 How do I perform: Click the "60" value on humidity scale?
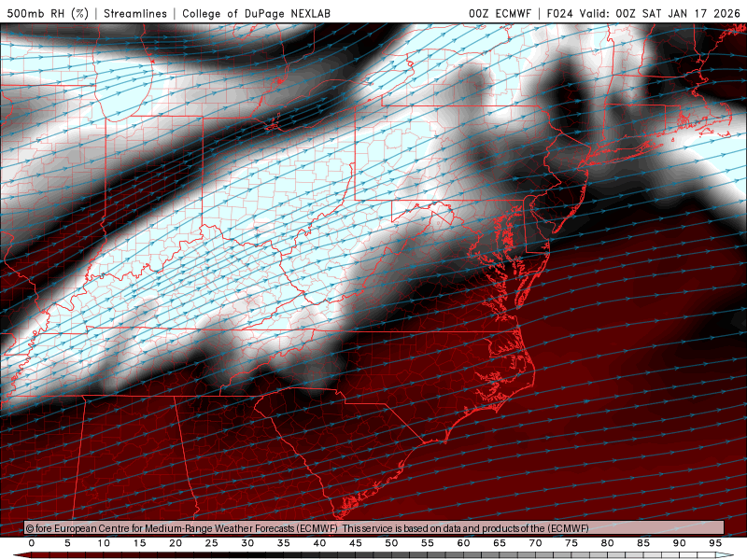pos(463,543)
